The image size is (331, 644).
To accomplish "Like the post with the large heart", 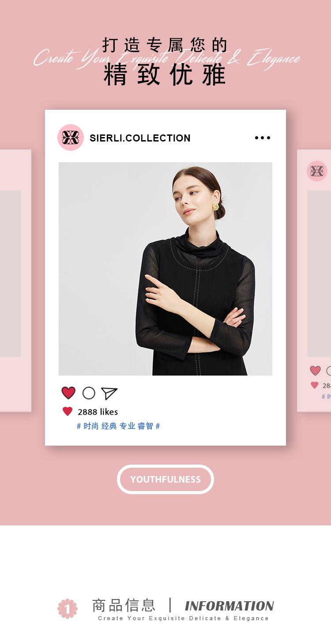I will tap(68, 393).
